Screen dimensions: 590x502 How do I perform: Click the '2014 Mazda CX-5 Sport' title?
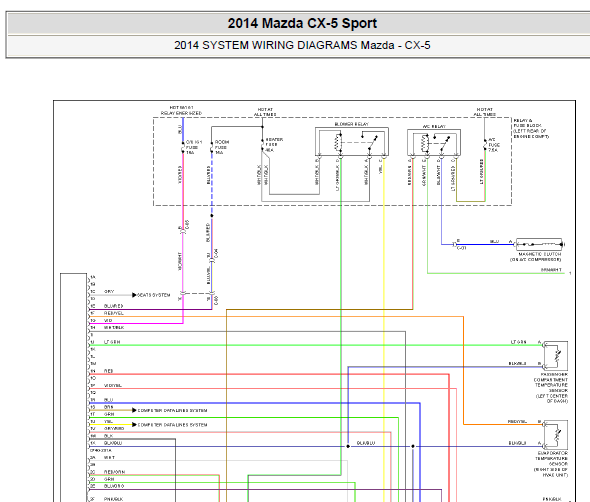point(302,23)
